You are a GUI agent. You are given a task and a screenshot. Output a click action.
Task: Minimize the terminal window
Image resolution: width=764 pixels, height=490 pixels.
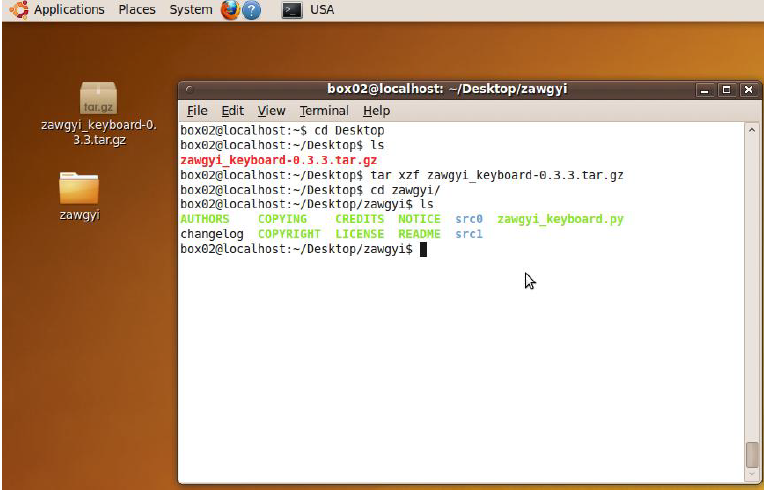[705, 90]
